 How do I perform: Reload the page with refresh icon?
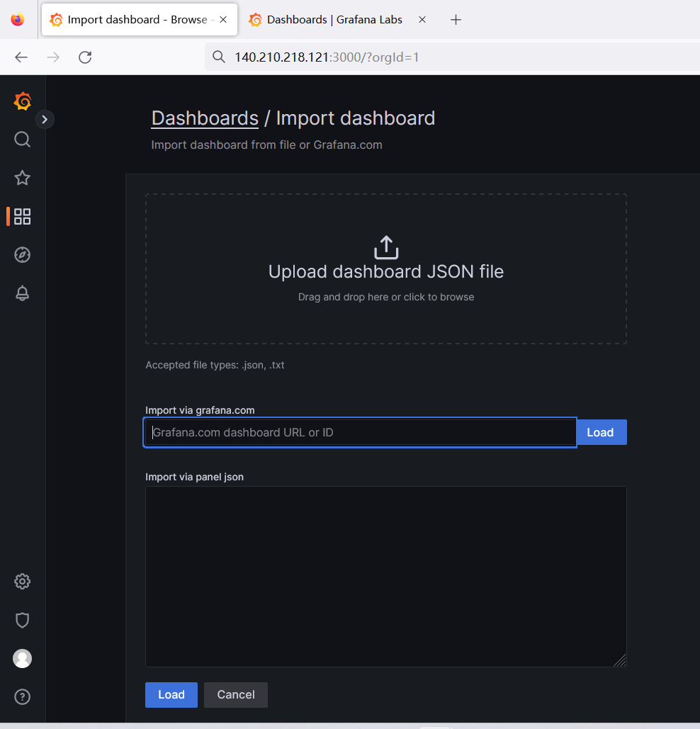click(85, 57)
